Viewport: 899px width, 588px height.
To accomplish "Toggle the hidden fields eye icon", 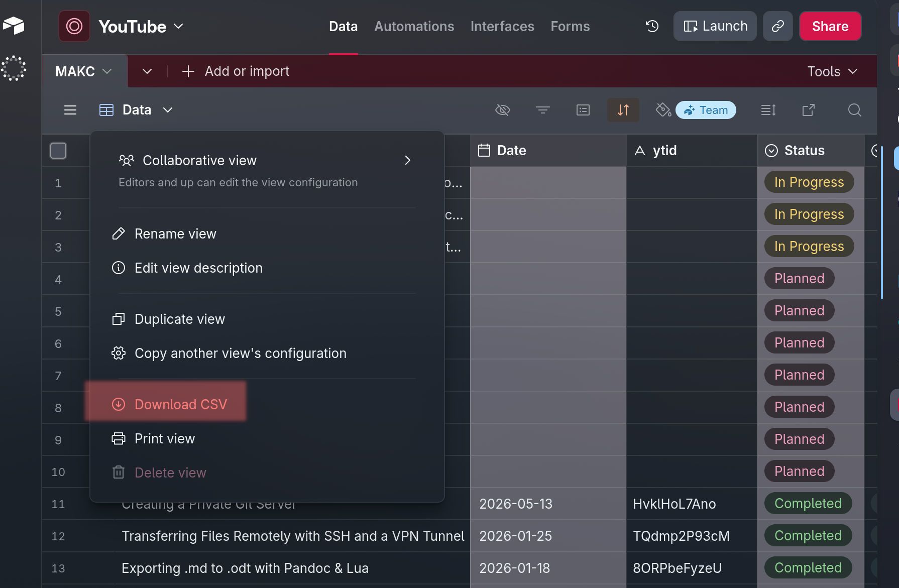I will [x=502, y=110].
